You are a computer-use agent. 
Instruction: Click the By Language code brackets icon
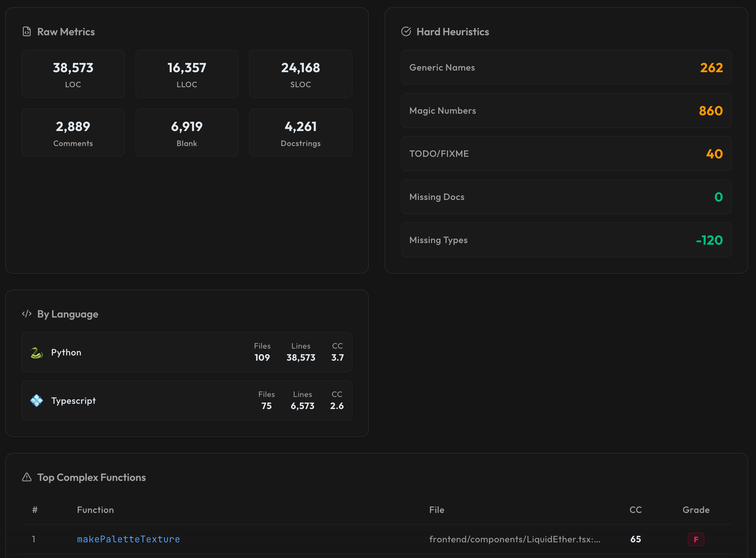[27, 314]
